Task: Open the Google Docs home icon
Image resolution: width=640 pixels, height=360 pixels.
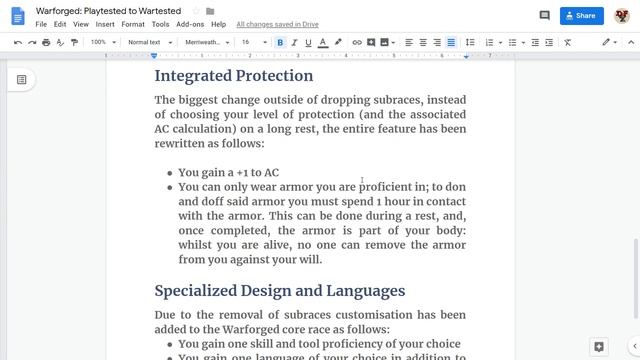Action: point(18,16)
